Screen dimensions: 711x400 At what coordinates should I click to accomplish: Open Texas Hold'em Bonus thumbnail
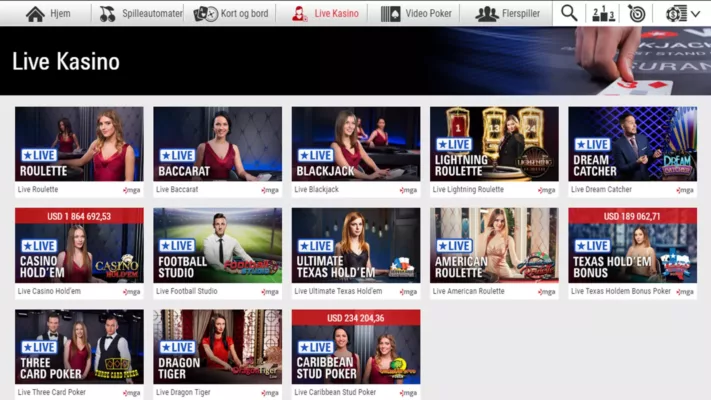pos(633,245)
